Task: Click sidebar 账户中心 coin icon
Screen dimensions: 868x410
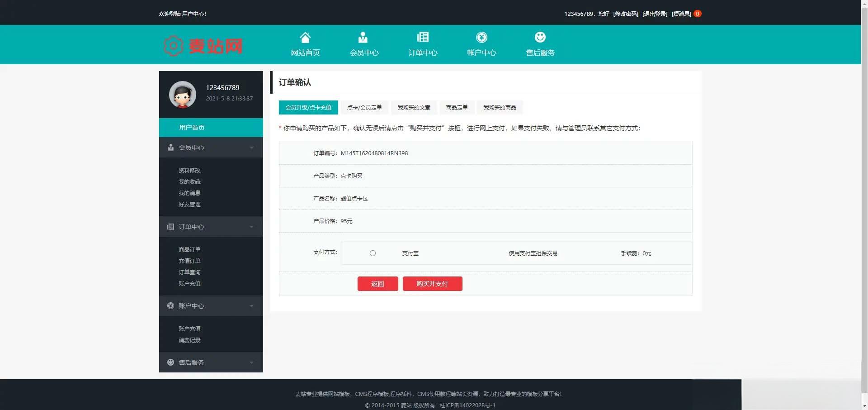Action: pos(170,306)
